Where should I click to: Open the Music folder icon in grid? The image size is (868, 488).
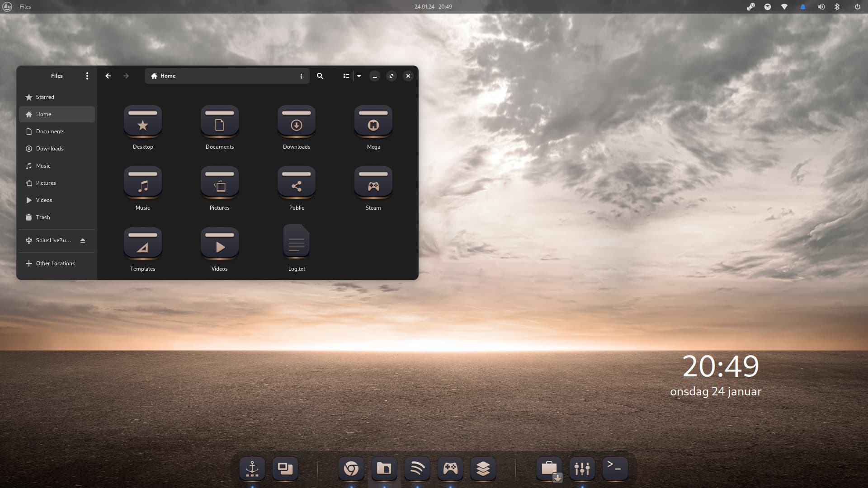click(x=143, y=183)
